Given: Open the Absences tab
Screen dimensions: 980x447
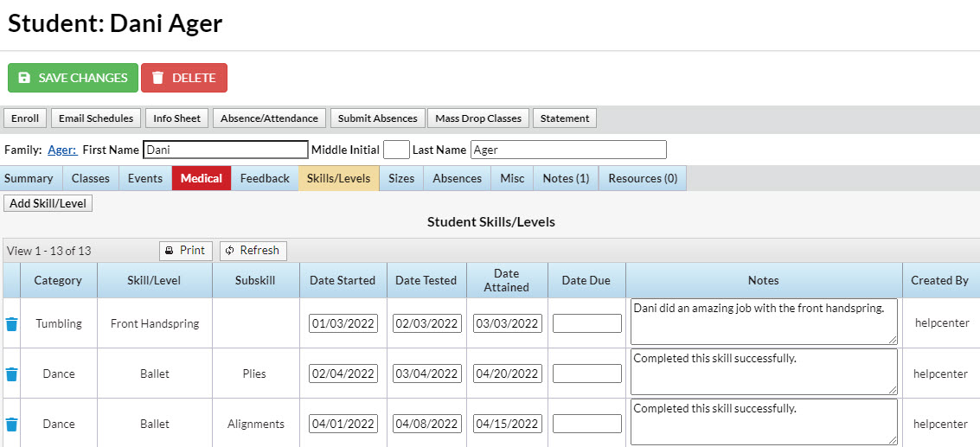Looking at the screenshot, I should pos(457,178).
